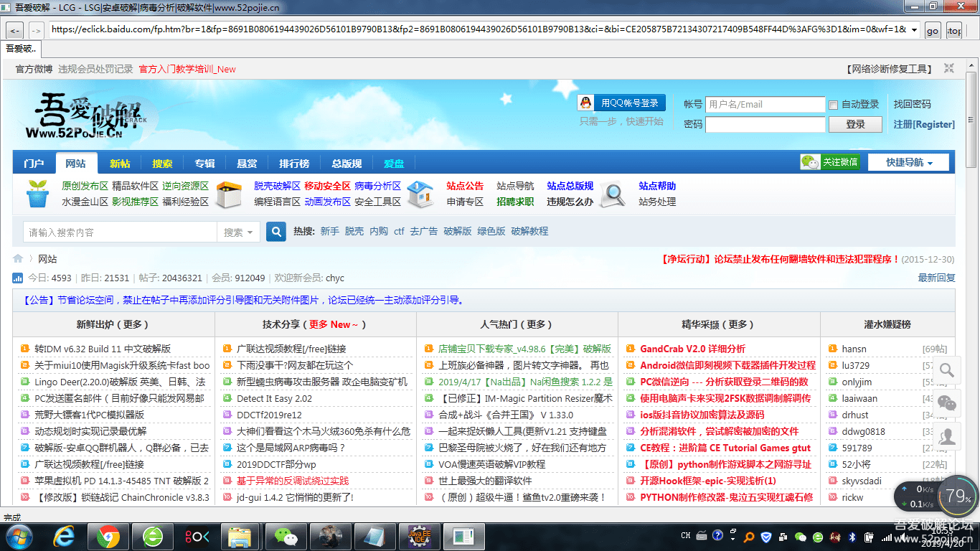Click the 'go' button beside address bar
This screenshot has width=980, height=551.
point(932,30)
